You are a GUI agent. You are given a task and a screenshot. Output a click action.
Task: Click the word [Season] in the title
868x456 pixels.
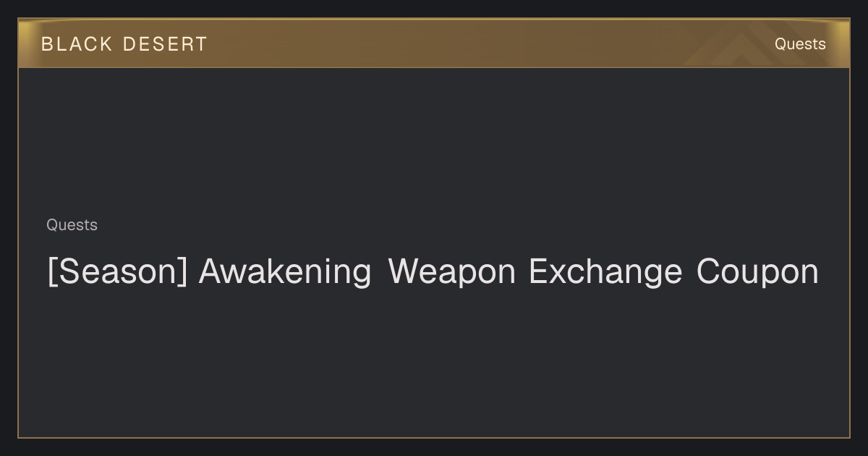(x=117, y=273)
